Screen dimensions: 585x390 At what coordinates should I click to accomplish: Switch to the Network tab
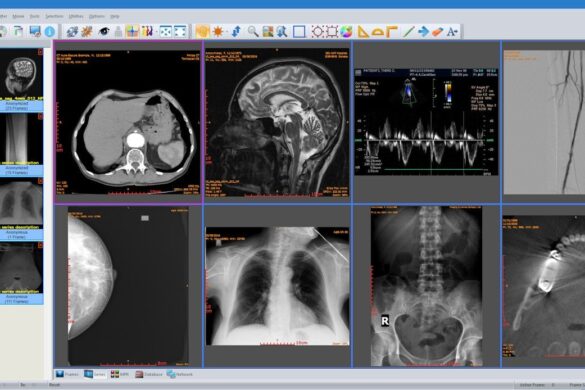(x=180, y=374)
